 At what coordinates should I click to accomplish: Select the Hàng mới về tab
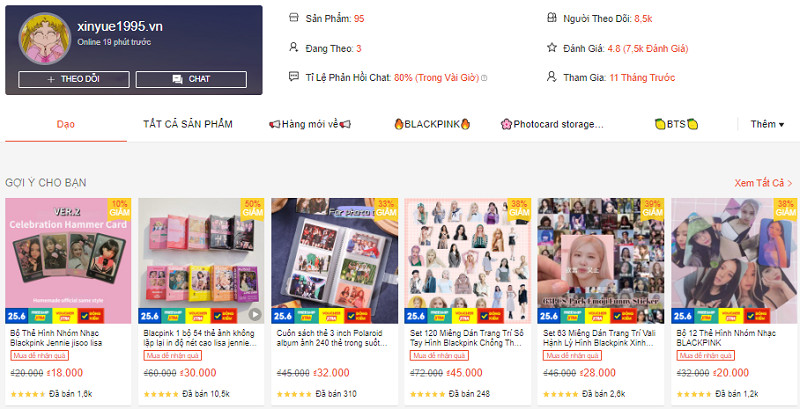pos(310,124)
